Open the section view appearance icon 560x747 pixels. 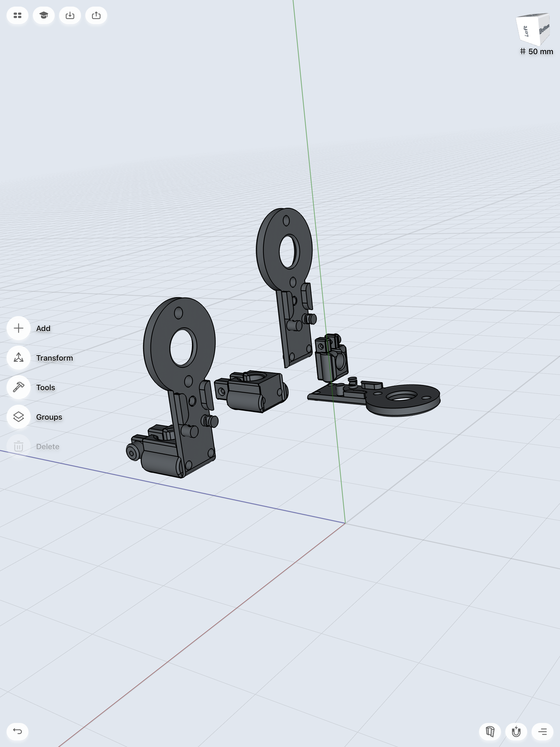click(x=490, y=731)
